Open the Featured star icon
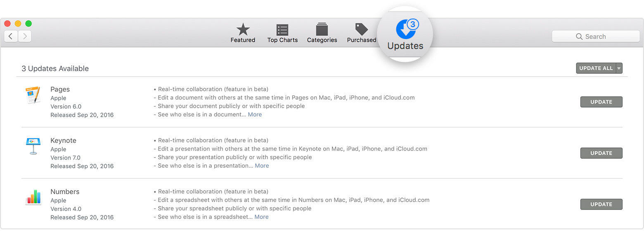 (243, 30)
